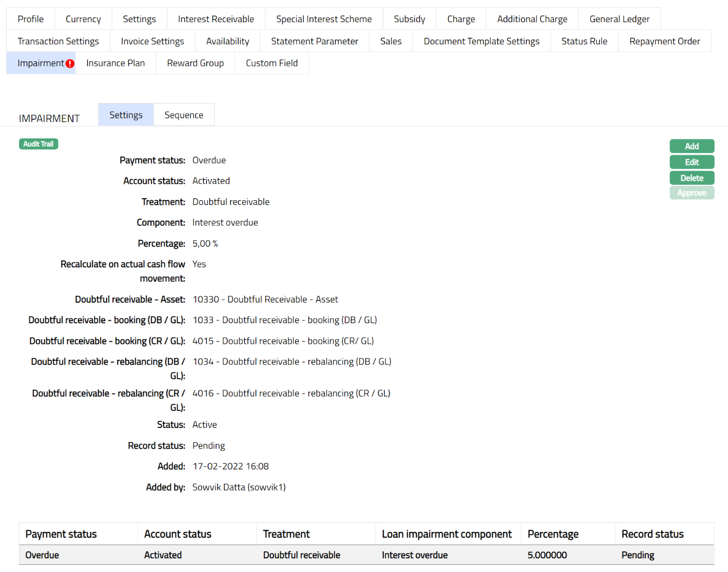
Task: Approve the pending impairment setting
Action: [692, 193]
